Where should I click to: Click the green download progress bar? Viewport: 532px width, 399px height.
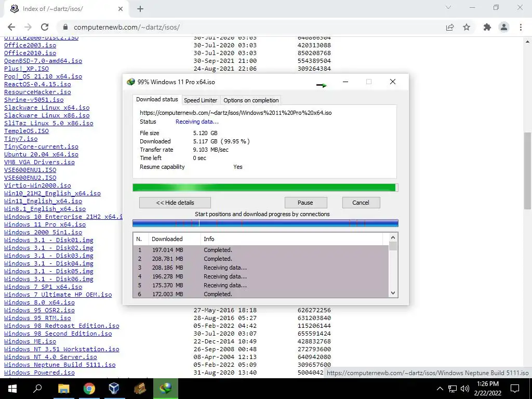(265, 188)
